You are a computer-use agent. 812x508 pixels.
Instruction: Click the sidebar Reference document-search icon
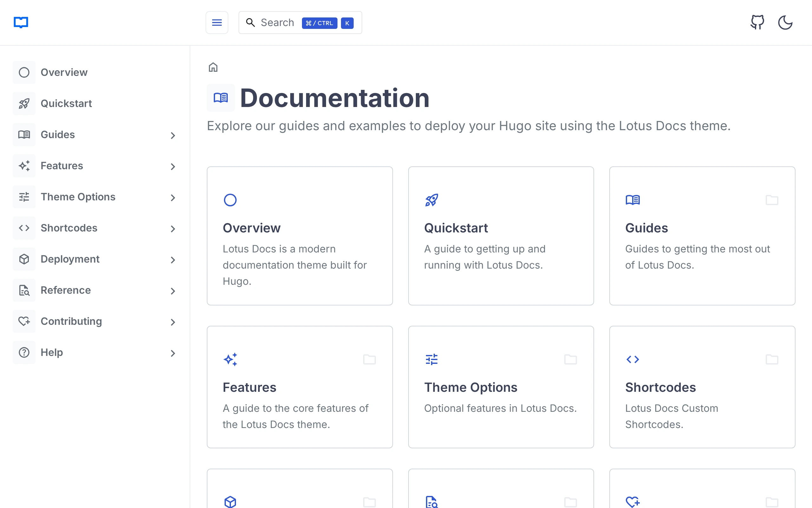coord(24,290)
